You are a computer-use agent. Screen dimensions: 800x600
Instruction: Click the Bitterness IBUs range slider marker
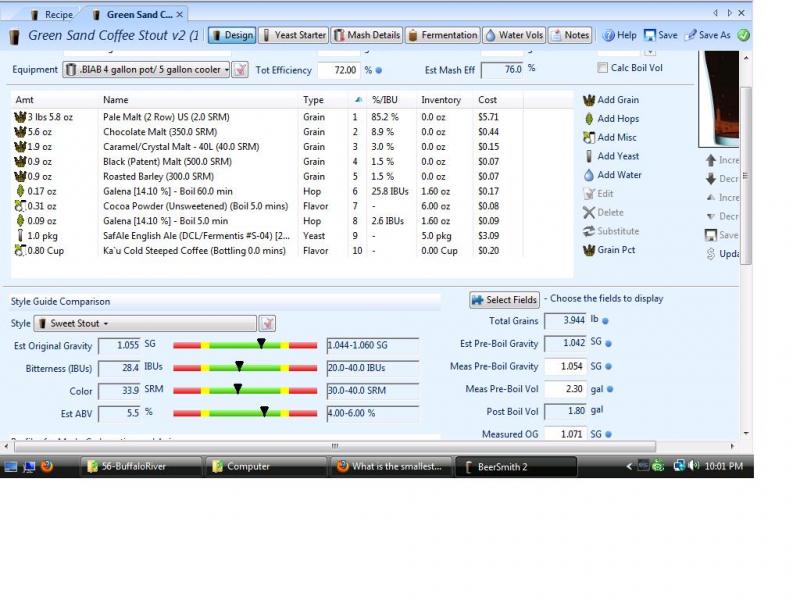[239, 366]
